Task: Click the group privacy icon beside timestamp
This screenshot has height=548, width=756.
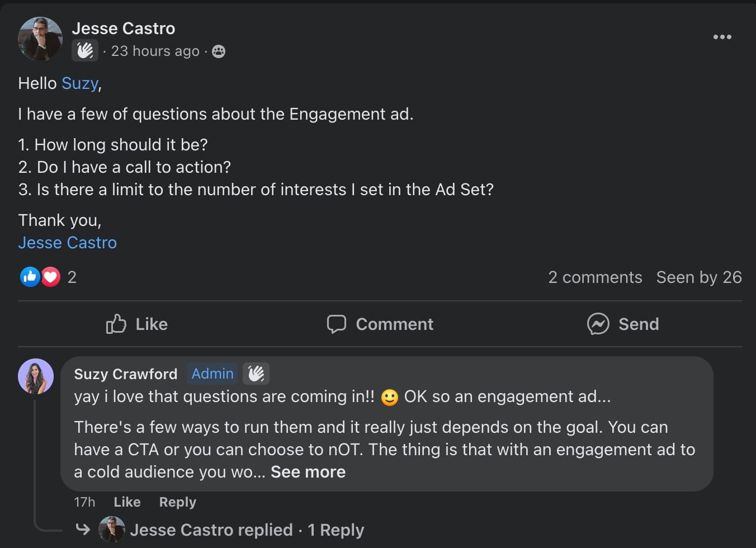Action: click(x=219, y=51)
